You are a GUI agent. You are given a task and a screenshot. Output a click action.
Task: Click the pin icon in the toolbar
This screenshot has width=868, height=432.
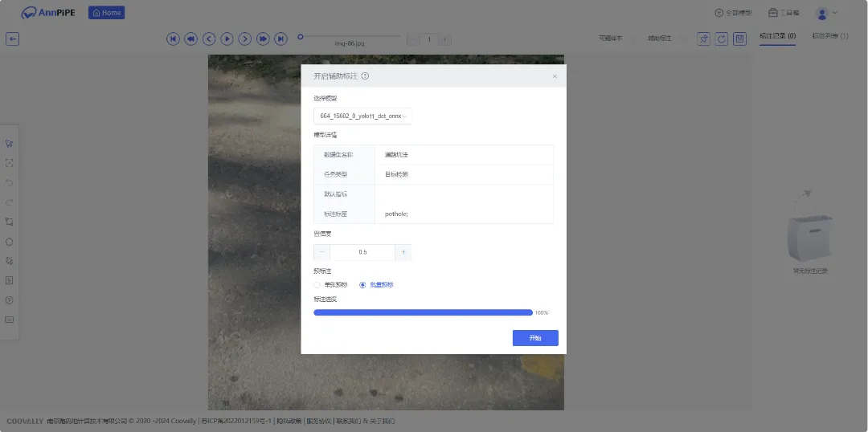pyautogui.click(x=703, y=39)
